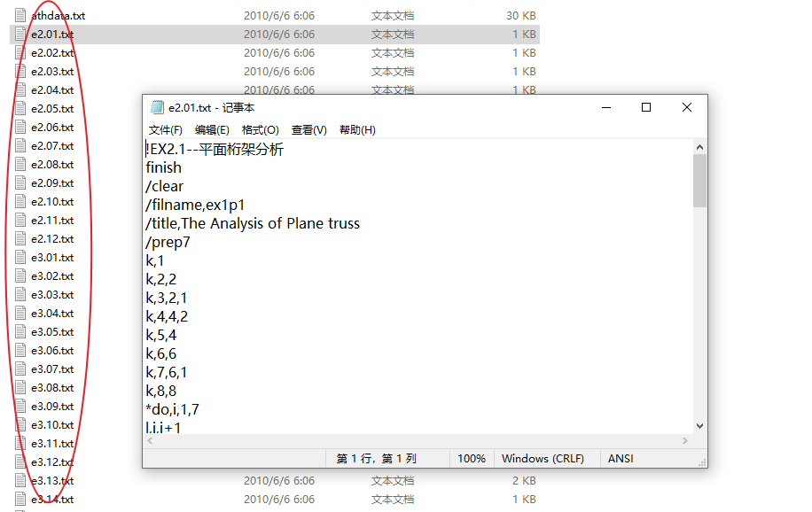Open the 文件(F) menu in Notepad
812x512 pixels.
[x=165, y=130]
